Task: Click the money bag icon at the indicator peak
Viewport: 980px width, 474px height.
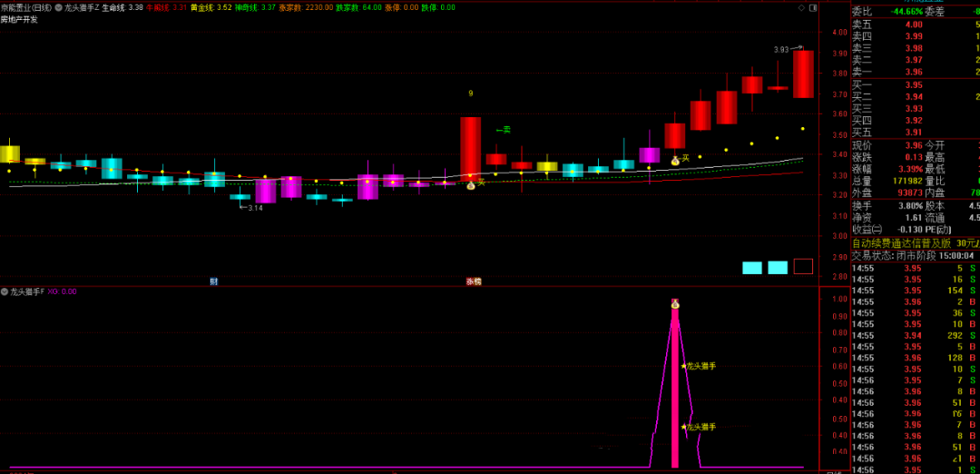Action: [x=675, y=304]
